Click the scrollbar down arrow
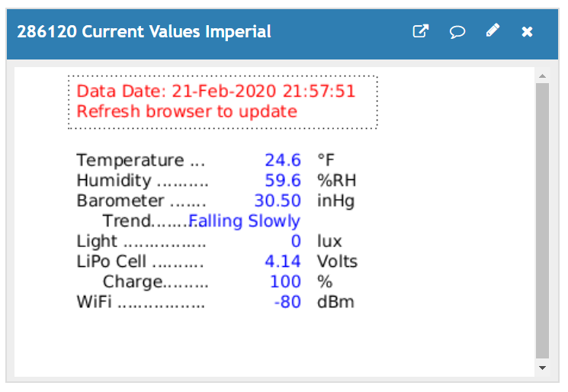 click(x=542, y=368)
